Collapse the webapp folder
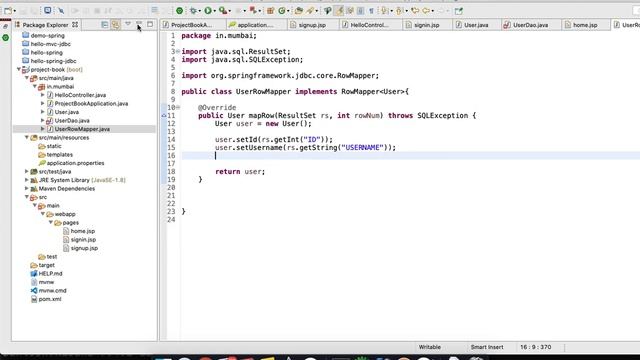 tap(42, 214)
